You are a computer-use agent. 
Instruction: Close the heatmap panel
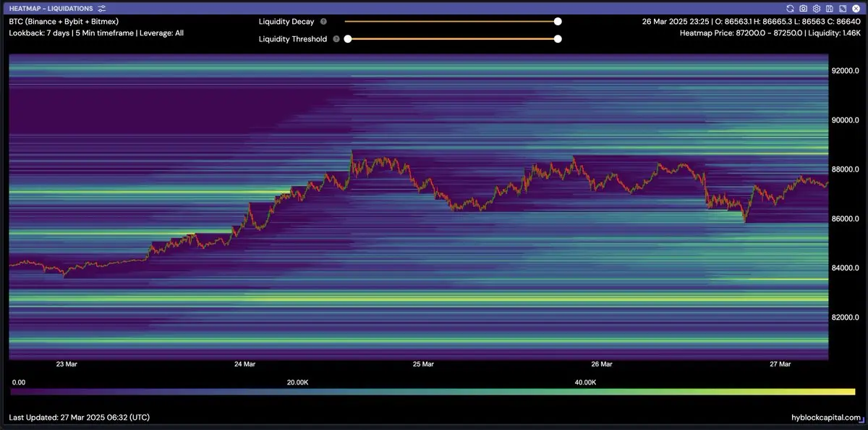click(x=856, y=9)
